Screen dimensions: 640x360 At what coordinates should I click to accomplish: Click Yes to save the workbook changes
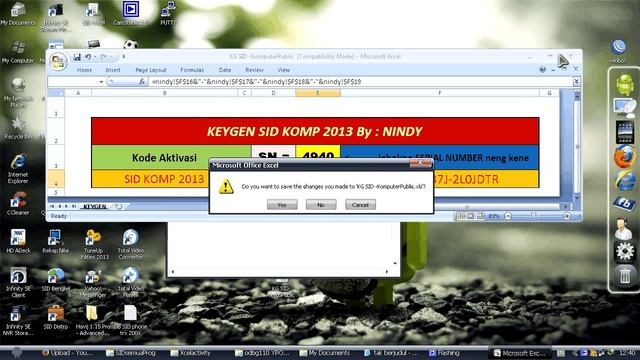[282, 204]
